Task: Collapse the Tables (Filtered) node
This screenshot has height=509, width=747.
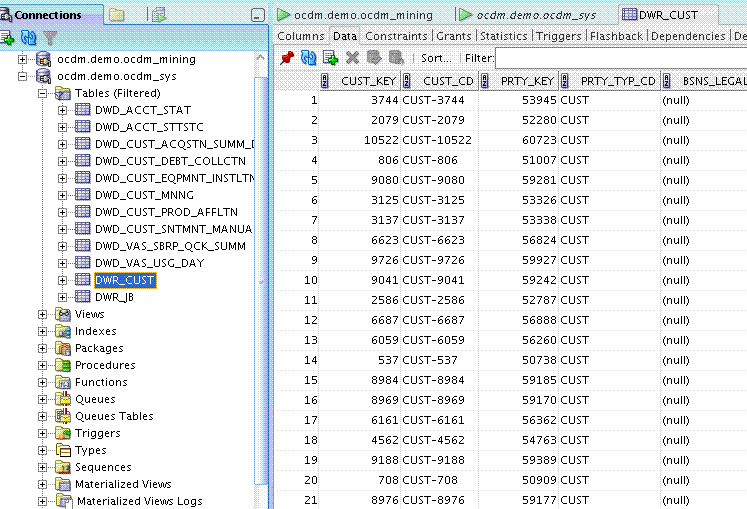Action: tap(43, 93)
